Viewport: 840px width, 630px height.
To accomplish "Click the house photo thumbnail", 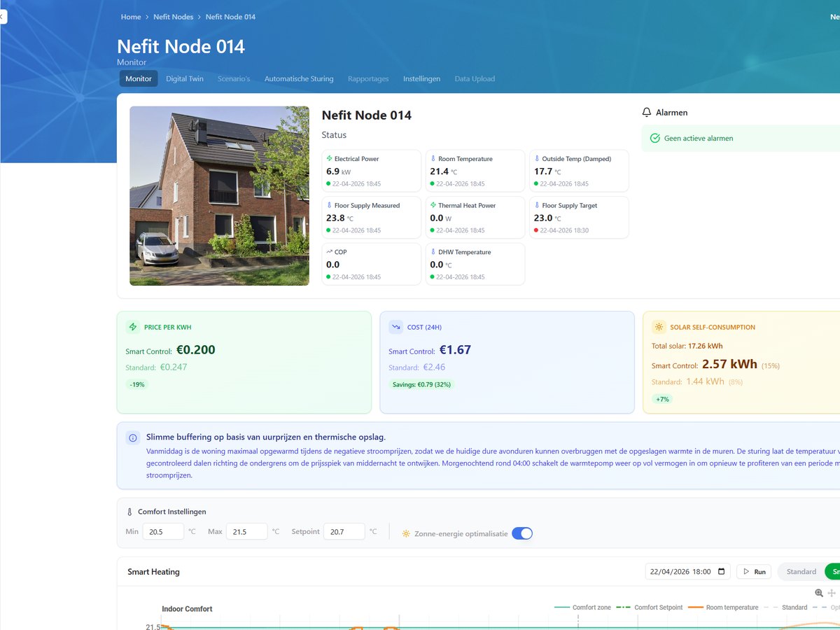I will point(219,196).
